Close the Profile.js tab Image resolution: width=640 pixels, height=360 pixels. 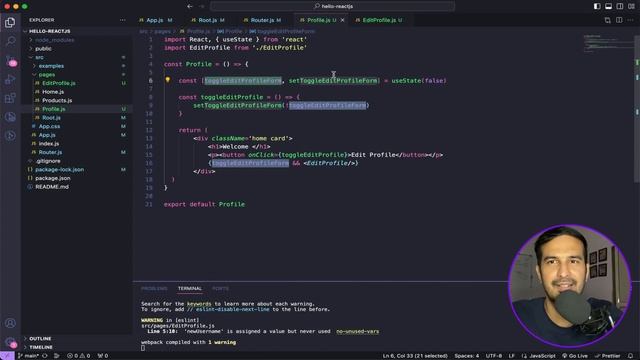[x=342, y=20]
